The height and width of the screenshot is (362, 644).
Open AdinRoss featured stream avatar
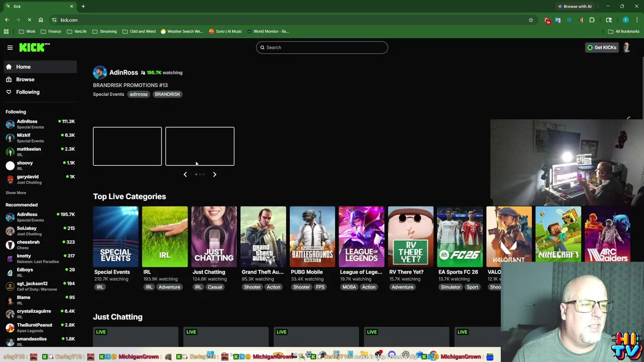pyautogui.click(x=100, y=72)
